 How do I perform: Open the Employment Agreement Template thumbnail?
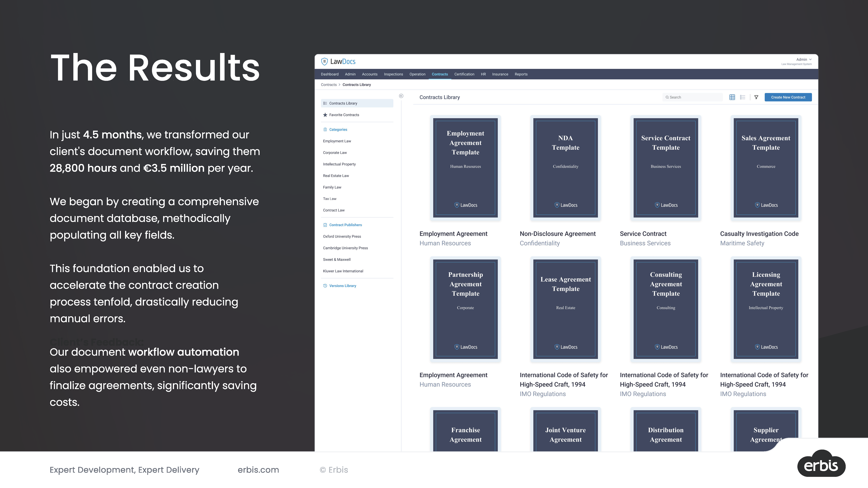465,168
